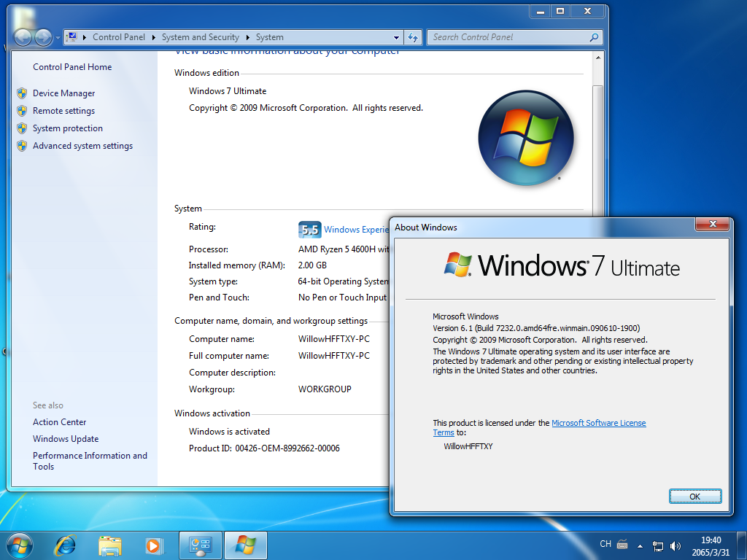Refresh the Control Panel address bar
Screen dimensions: 747x560
413,37
